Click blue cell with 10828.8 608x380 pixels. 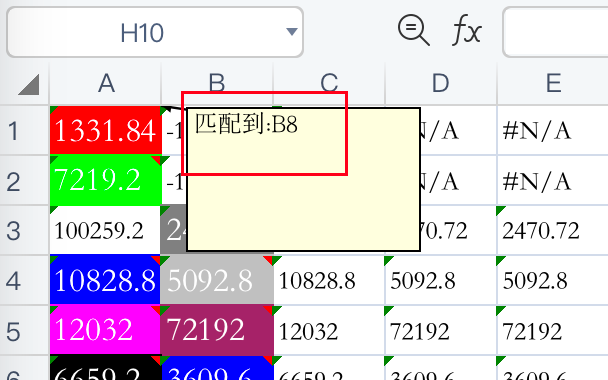tap(105, 280)
